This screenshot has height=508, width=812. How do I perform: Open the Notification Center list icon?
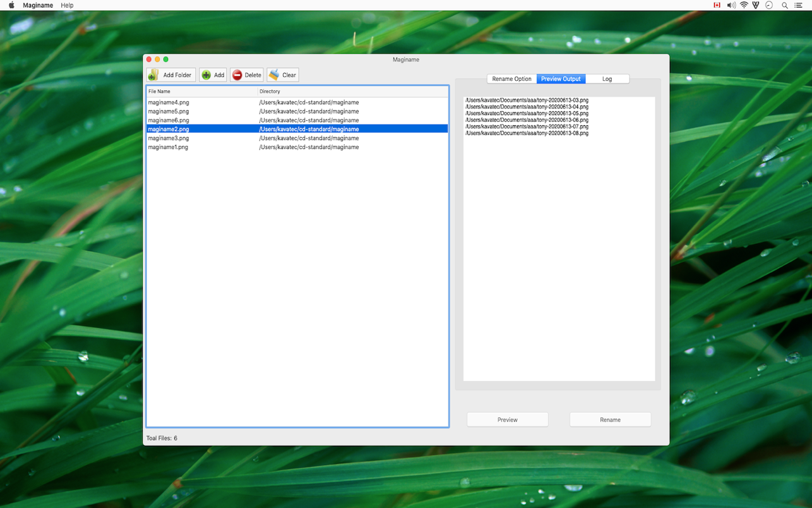coord(798,5)
